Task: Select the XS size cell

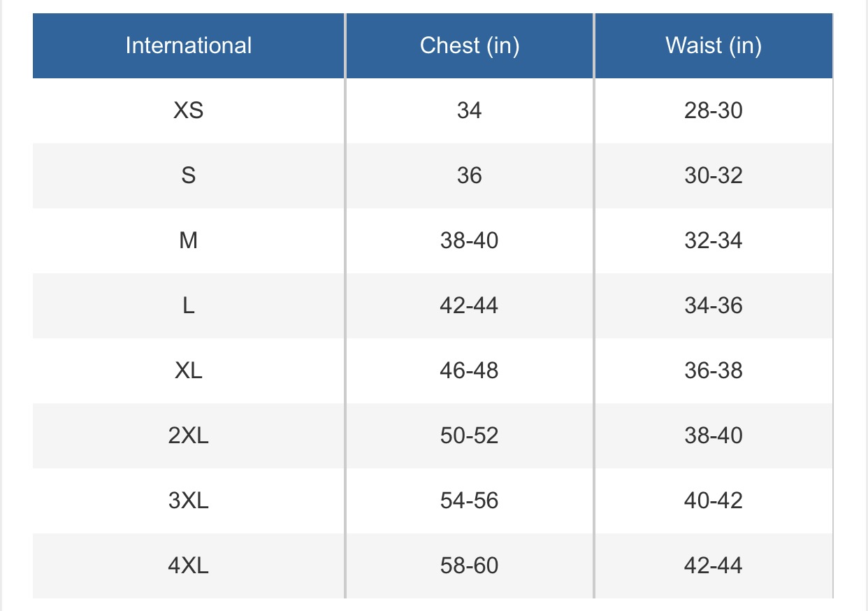Action: tap(189, 110)
